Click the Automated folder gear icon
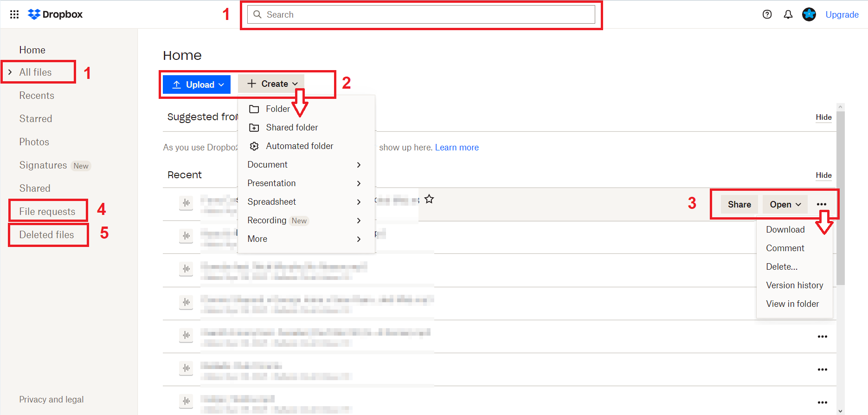This screenshot has height=415, width=868. 254,146
